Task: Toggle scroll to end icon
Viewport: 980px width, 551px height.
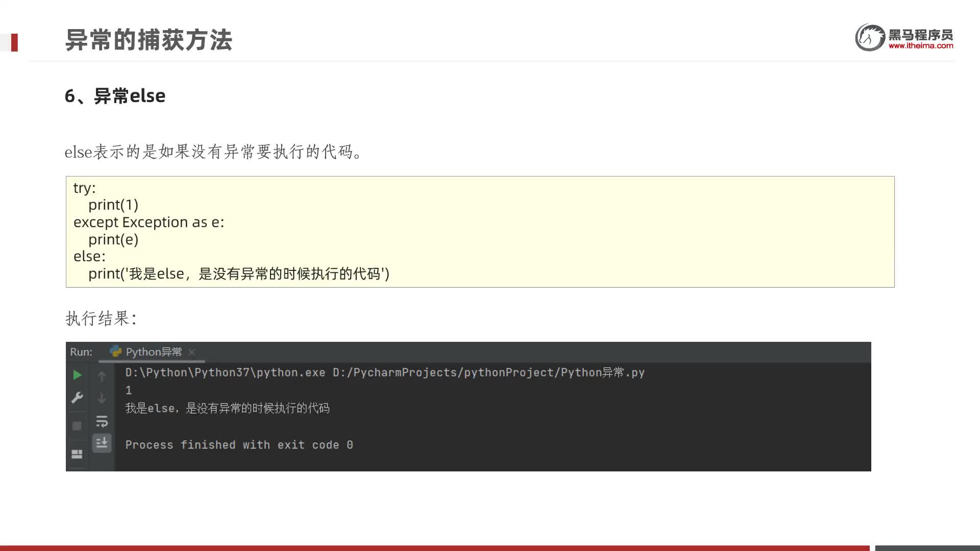Action: point(102,442)
